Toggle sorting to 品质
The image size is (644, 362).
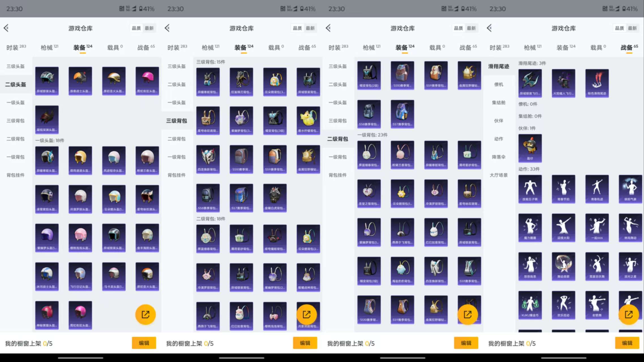[136, 28]
